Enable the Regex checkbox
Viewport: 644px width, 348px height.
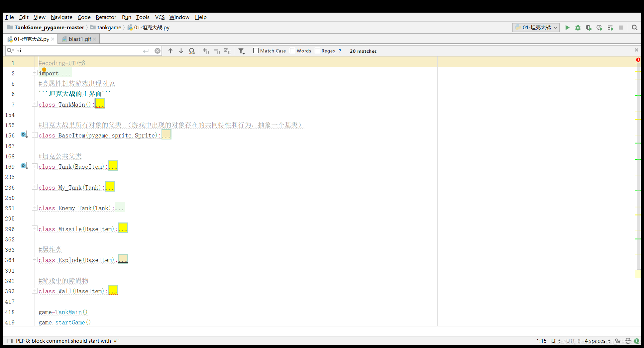coord(317,50)
